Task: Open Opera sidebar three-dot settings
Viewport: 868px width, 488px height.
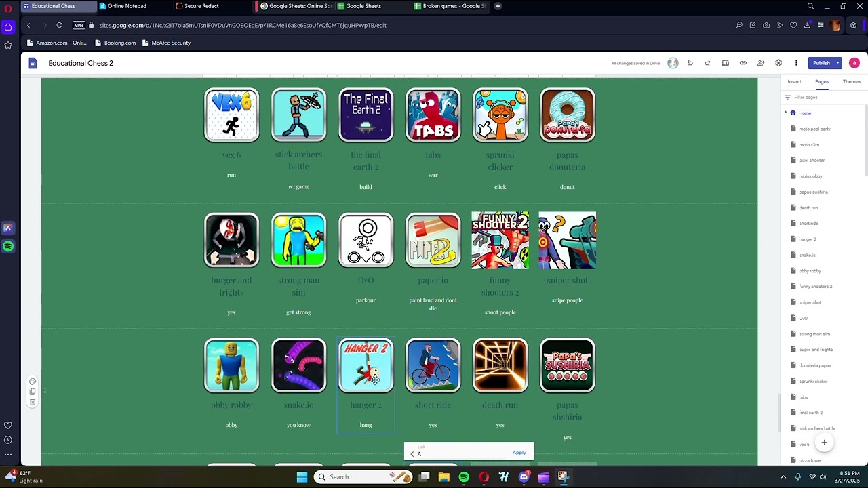Action: click(8, 455)
